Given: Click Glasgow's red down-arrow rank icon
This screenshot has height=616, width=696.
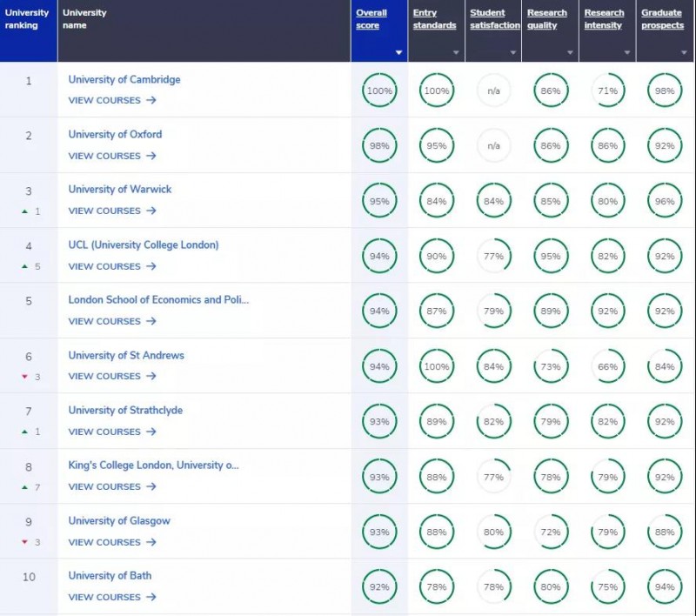Looking at the screenshot, I should click(25, 542).
